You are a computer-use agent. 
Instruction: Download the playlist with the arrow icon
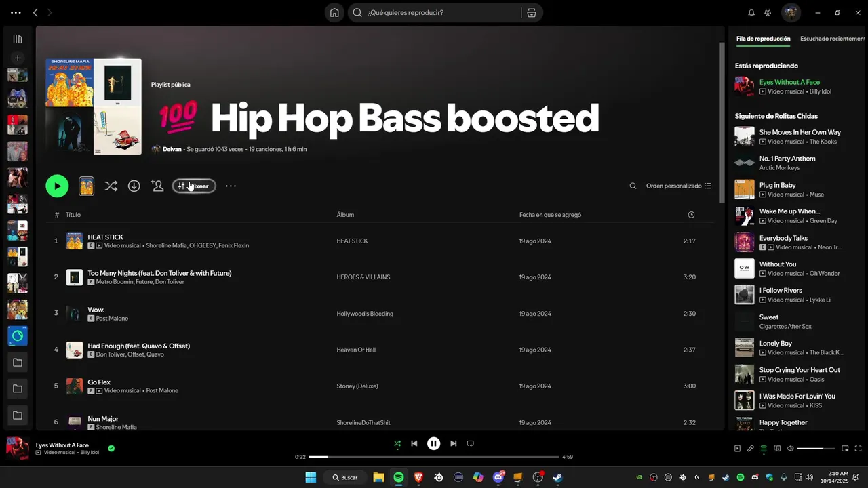pos(134,186)
